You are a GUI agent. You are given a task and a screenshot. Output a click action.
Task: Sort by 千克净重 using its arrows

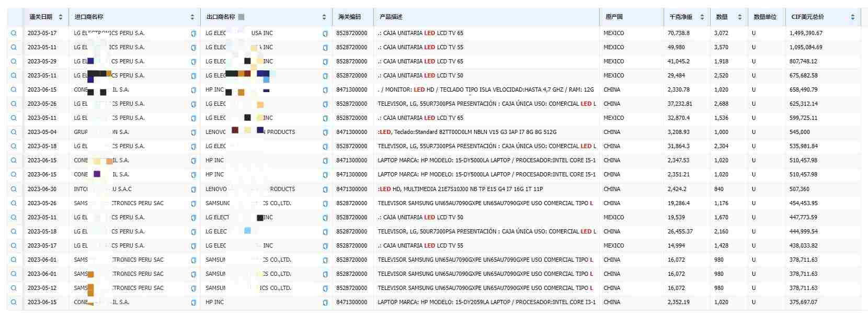pos(702,17)
